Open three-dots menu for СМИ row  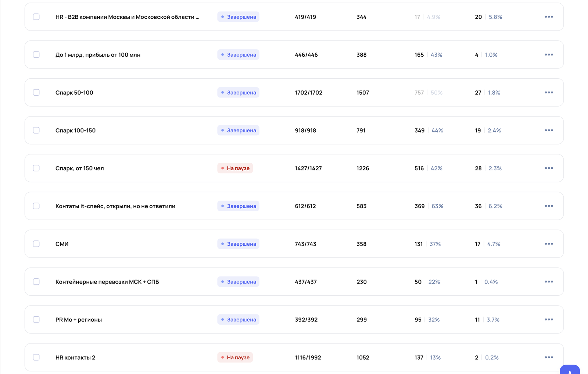(549, 244)
